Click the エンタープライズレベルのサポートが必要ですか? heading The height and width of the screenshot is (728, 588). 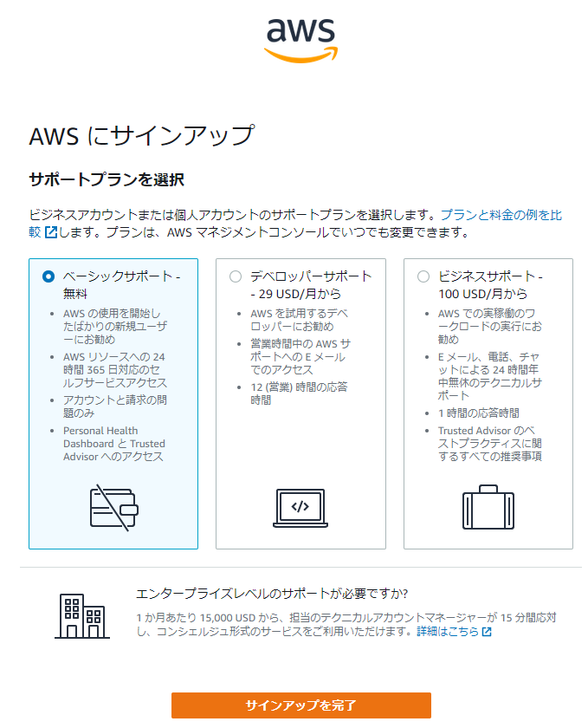tap(272, 594)
